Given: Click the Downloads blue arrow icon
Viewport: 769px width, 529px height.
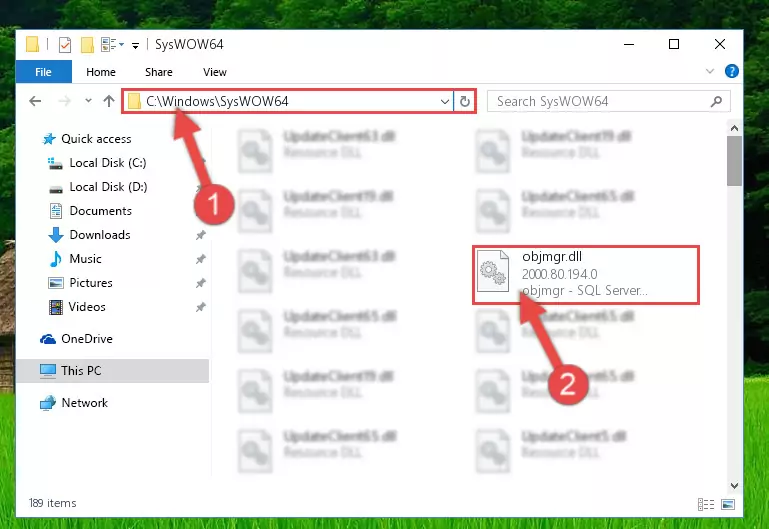Looking at the screenshot, I should pyautogui.click(x=56, y=235).
